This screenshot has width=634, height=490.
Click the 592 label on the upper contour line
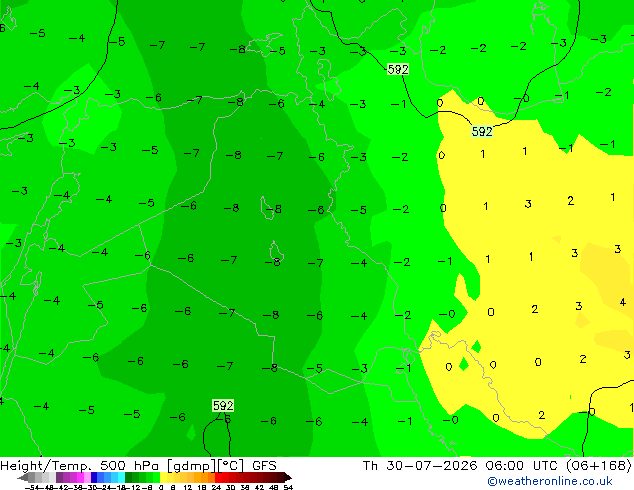tap(397, 70)
